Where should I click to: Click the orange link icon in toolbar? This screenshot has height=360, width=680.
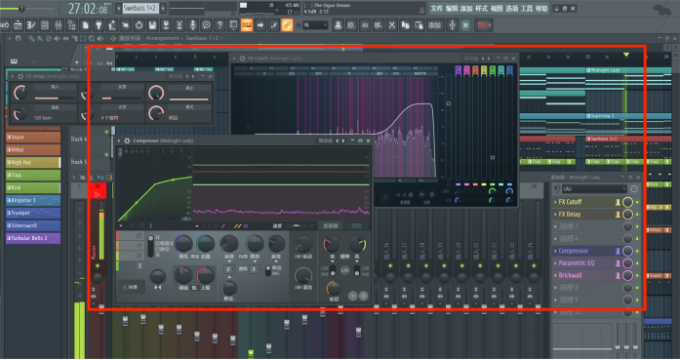click(x=287, y=25)
